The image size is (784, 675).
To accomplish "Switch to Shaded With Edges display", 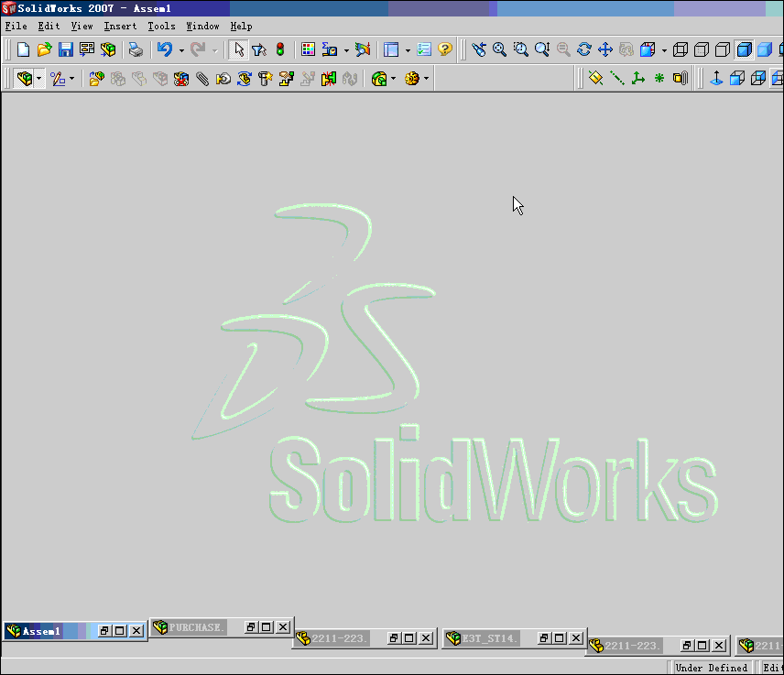I will [x=744, y=49].
